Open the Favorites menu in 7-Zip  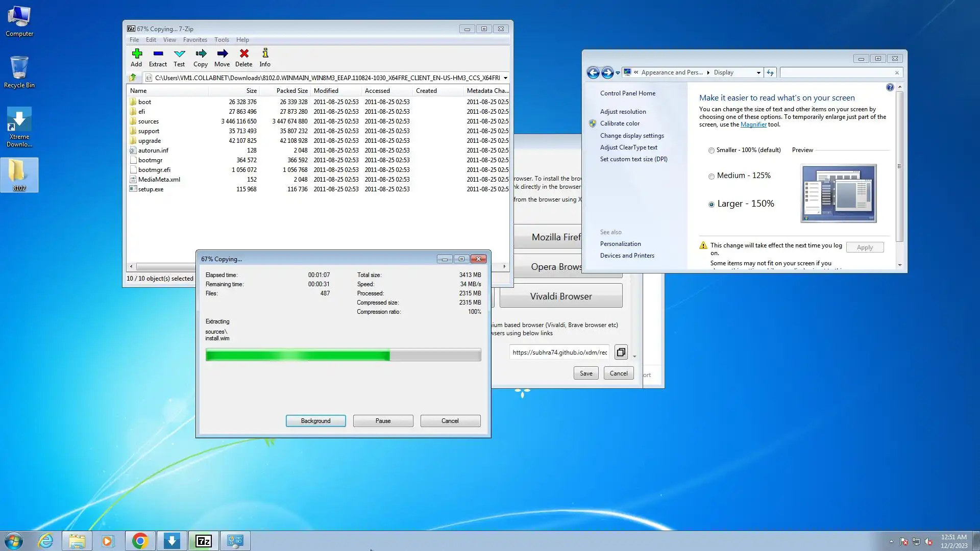point(195,40)
